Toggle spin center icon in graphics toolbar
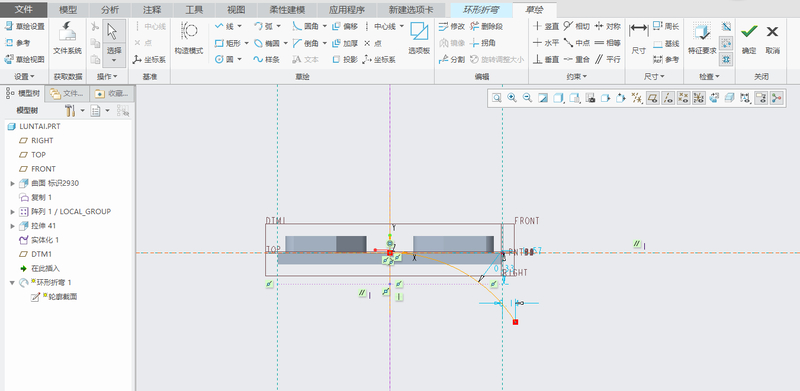This screenshot has width=800, height=391. 777,98
